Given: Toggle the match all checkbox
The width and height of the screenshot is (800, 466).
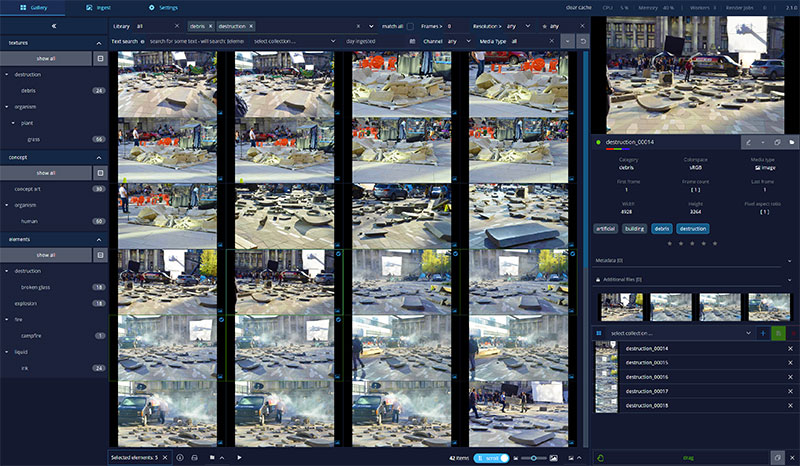Looking at the screenshot, I should coord(410,25).
